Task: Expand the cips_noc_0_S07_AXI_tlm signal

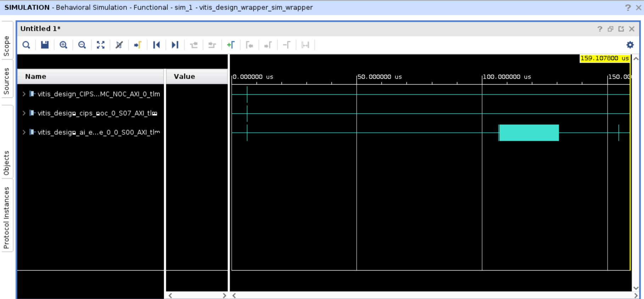Action: coord(24,113)
